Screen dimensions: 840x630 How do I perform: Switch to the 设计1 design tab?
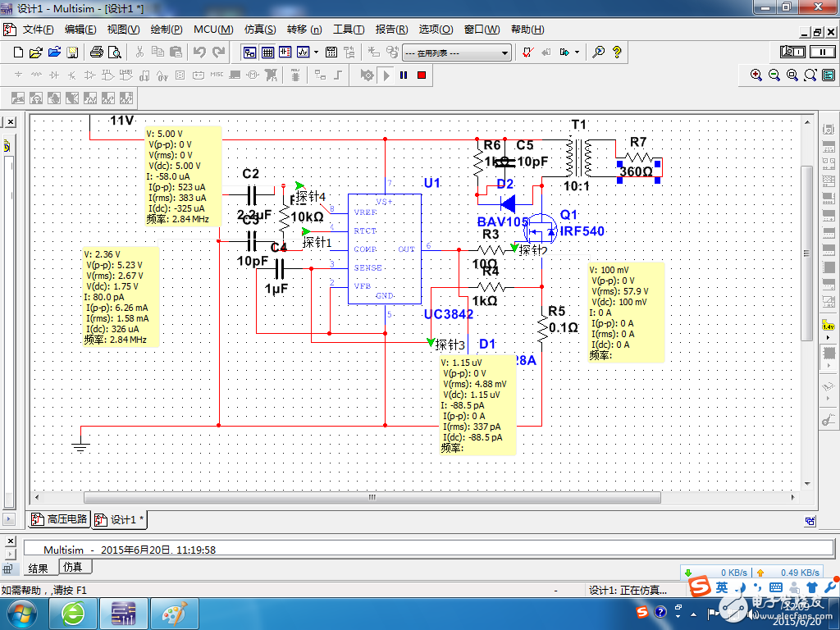tap(119, 519)
